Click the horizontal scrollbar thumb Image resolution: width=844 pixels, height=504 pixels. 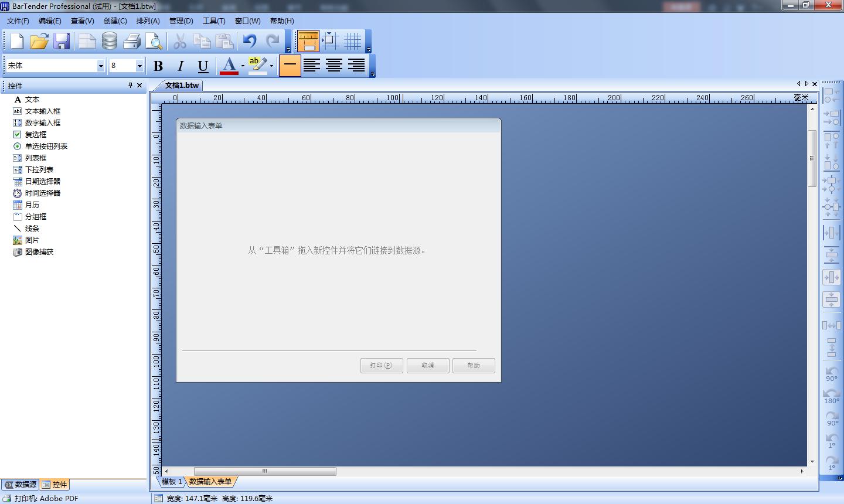point(265,471)
